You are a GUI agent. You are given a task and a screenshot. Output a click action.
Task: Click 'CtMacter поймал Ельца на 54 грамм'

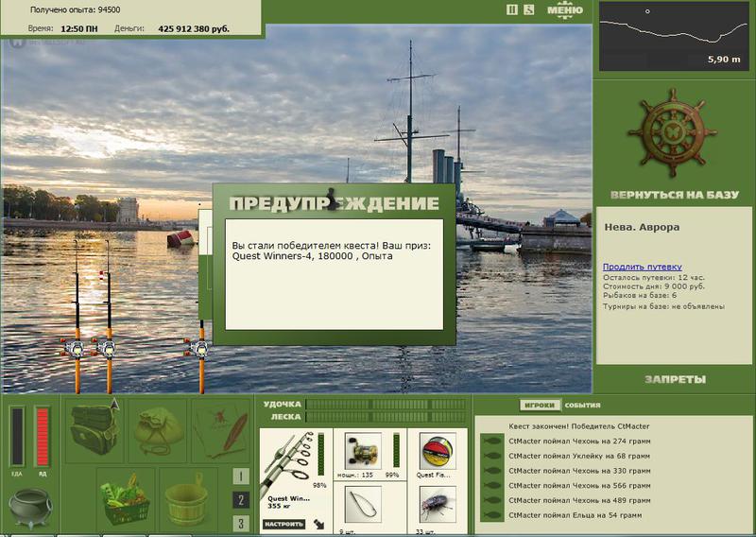click(576, 515)
